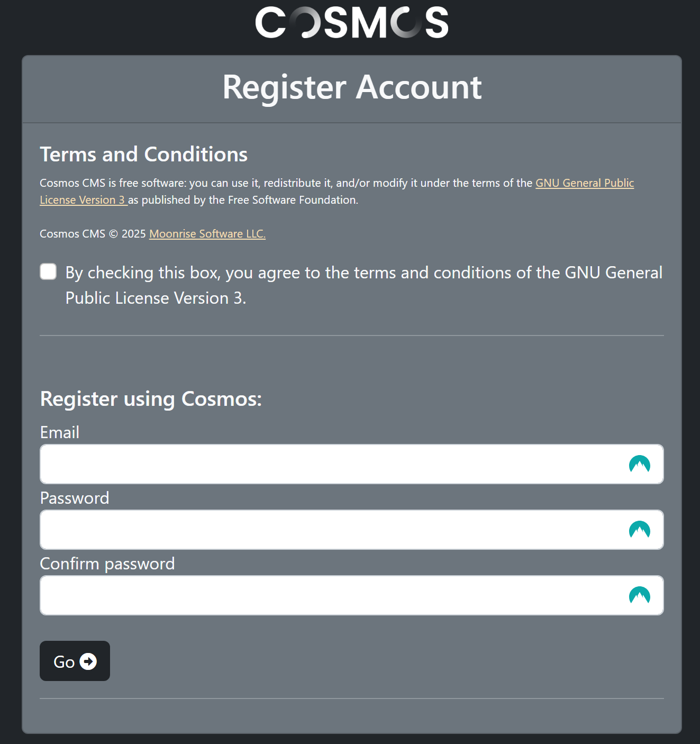Click the 'Register using Cosmos:' heading
Screen dimensions: 700x744
(151, 399)
